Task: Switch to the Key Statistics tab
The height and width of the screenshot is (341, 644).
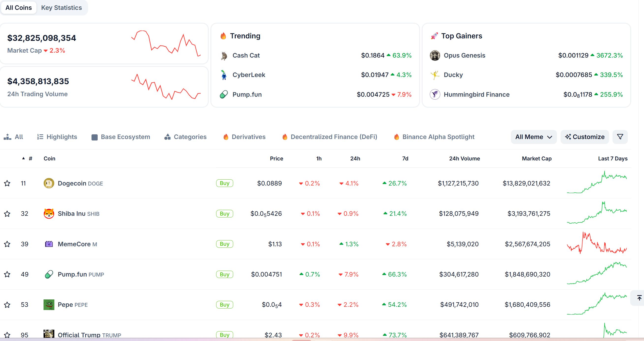Action: pyautogui.click(x=61, y=7)
